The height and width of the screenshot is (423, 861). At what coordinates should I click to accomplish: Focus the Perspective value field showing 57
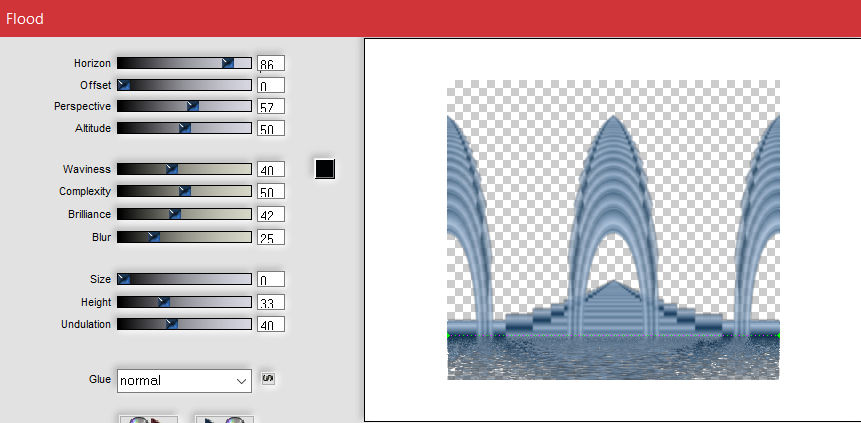click(271, 106)
